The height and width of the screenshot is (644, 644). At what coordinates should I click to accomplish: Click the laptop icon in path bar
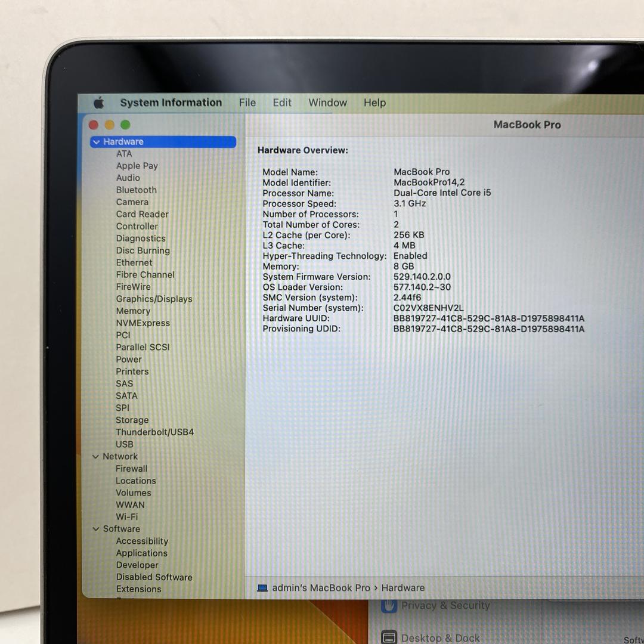262,588
